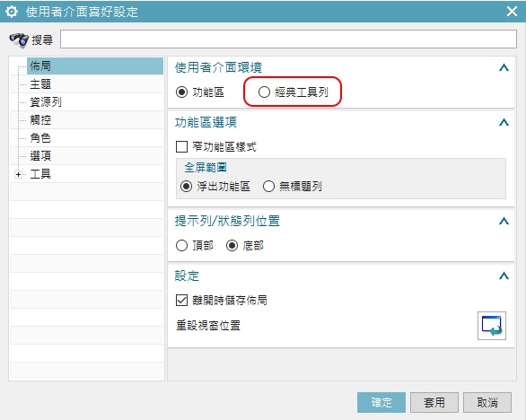Collapse the 設定 section chevron
The image size is (526, 420).
tap(504, 276)
